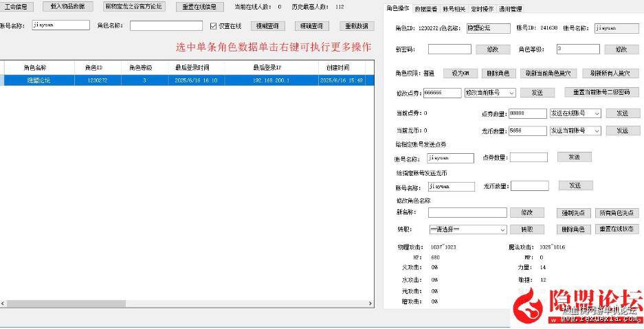
Task: Click the horizontal scrollbar right arrow
Action: pyautogui.click(x=370, y=304)
